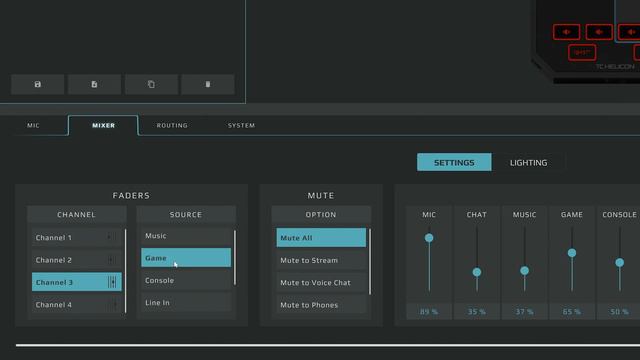Select the Mute to Stream option
Screen dimensions: 640x360
point(321,260)
